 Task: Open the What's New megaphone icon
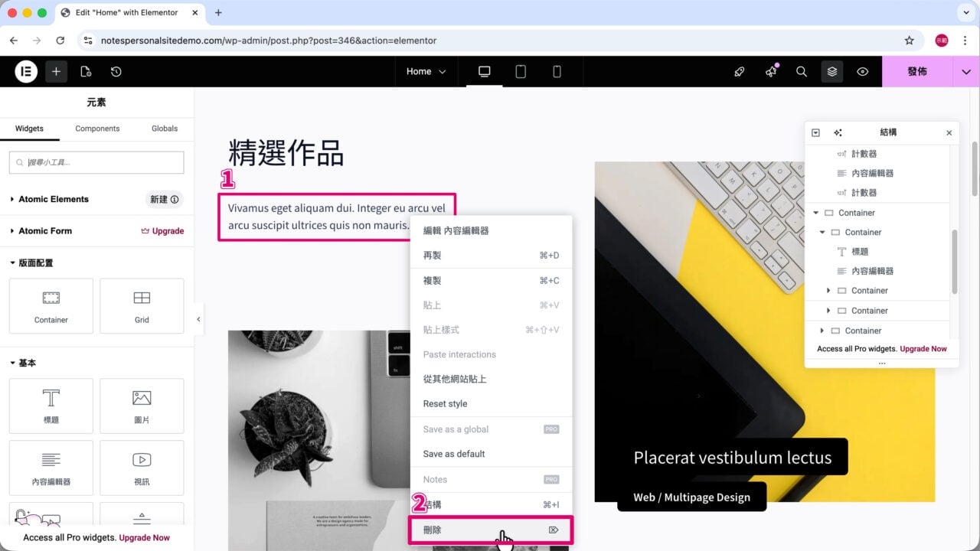[x=770, y=71]
